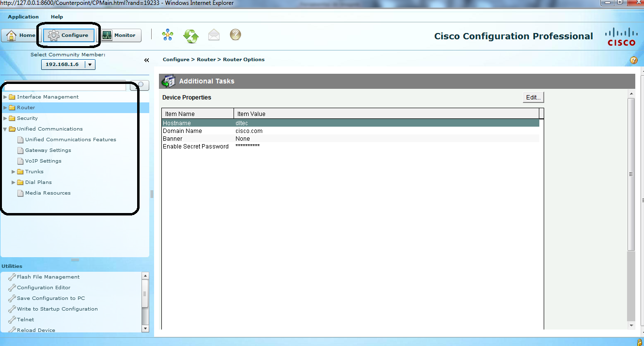The height and width of the screenshot is (346, 644).
Task: Expand the Dial Plans subfolder arrow
Action: (x=14, y=182)
